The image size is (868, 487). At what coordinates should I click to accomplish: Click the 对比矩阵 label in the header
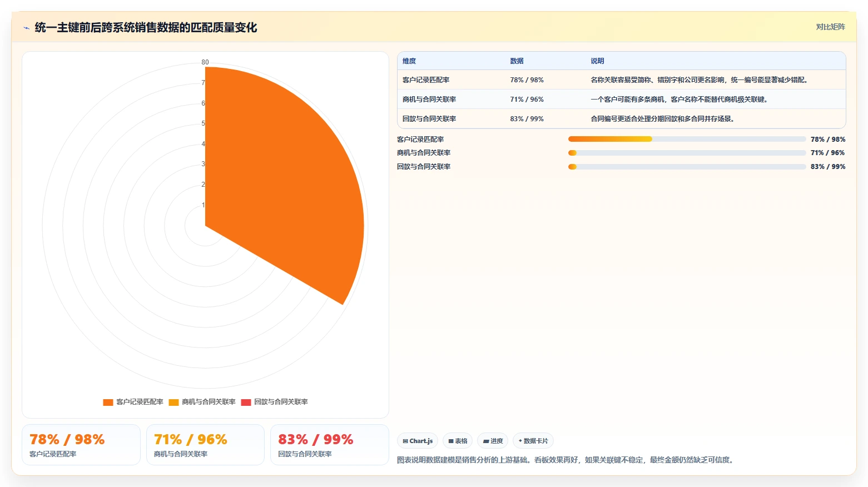tap(830, 27)
